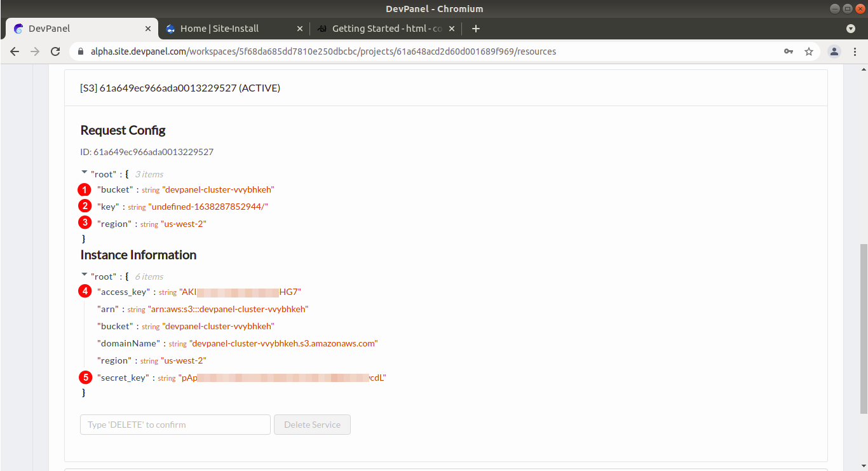Image resolution: width=868 pixels, height=471 pixels.
Task: Click the domainName value text
Action: click(x=283, y=343)
